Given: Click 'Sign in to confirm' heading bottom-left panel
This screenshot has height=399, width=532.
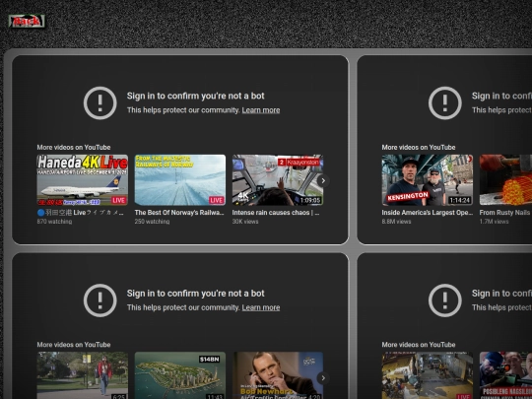Looking at the screenshot, I should click(195, 294).
